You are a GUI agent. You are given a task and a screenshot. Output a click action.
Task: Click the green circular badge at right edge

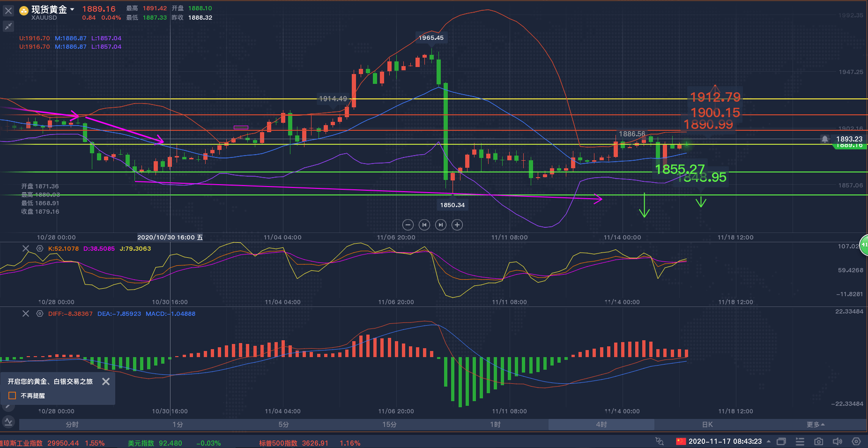tap(864, 245)
